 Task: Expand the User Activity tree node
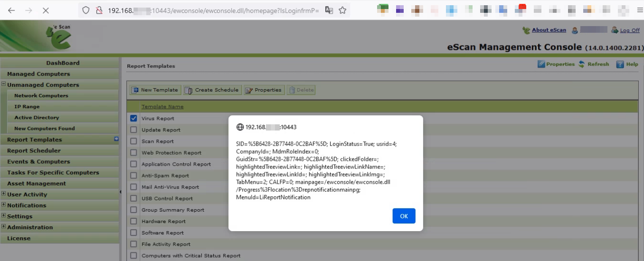(x=3, y=194)
